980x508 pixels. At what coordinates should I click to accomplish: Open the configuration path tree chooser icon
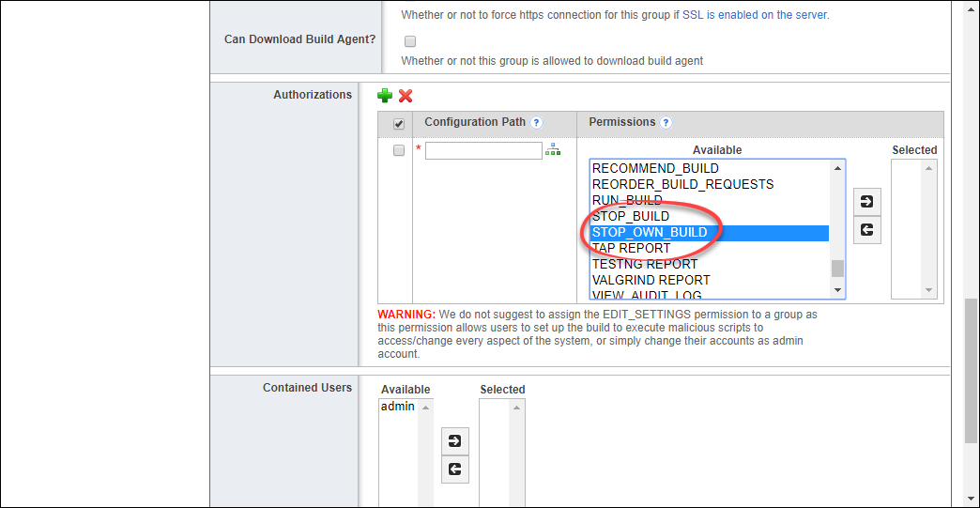tap(553, 150)
